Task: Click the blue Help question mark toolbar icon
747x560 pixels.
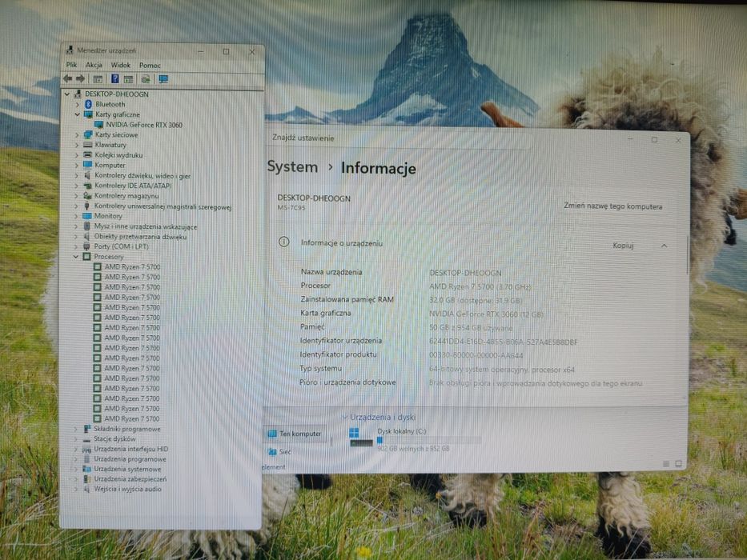Action: point(114,78)
